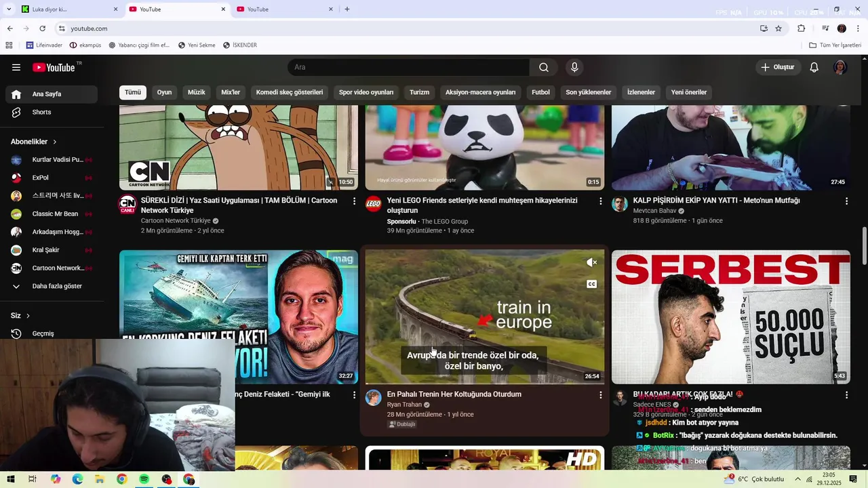
Task: Switch to the Luka diyor ki browser tab
Action: coord(68,9)
